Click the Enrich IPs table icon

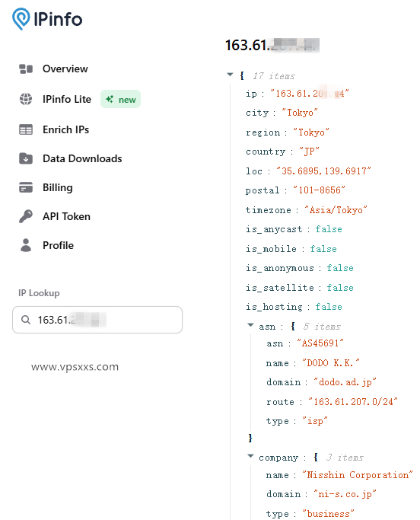coord(26,129)
